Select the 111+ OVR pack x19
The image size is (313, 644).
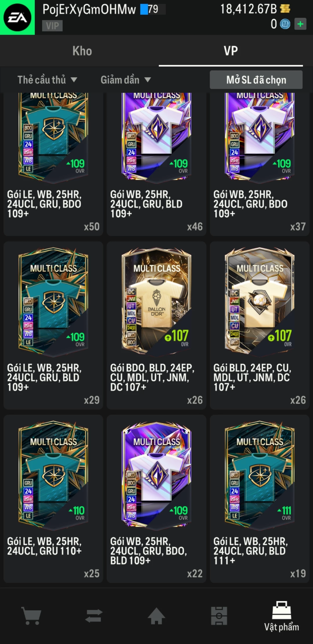pyautogui.click(x=260, y=499)
